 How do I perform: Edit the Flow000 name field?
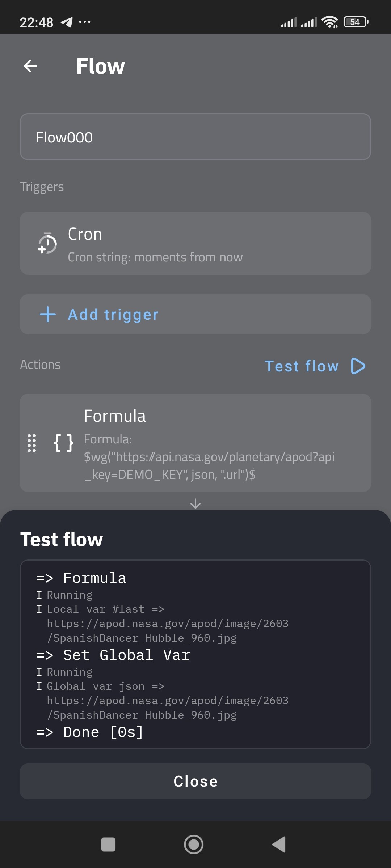point(195,137)
